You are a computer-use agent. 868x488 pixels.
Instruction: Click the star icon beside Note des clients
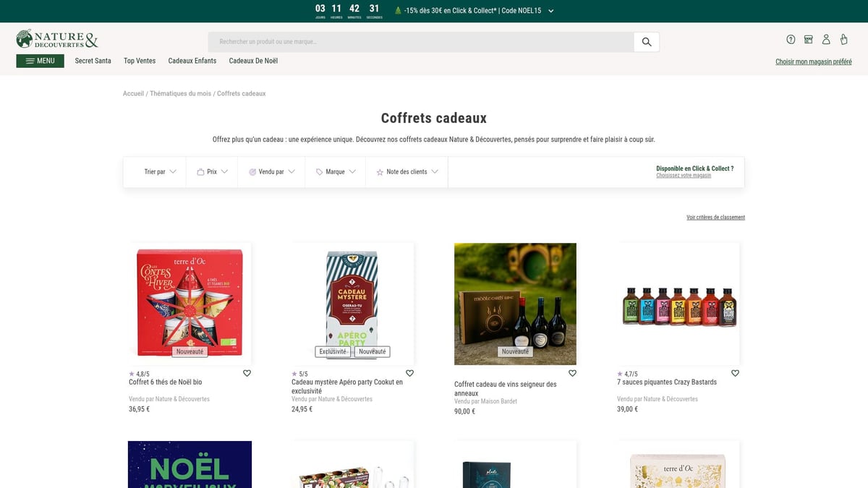(380, 171)
